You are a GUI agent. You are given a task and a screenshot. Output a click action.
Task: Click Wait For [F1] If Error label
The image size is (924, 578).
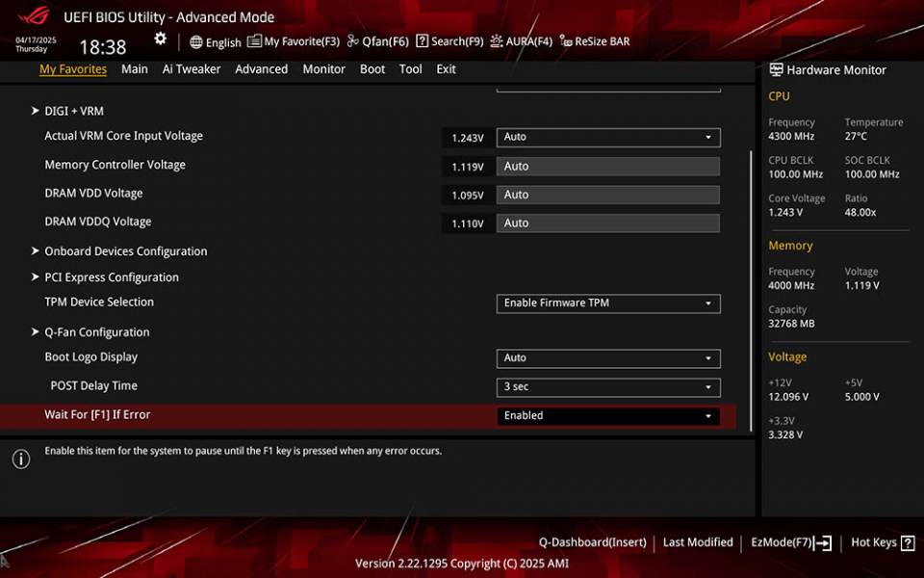coord(97,414)
